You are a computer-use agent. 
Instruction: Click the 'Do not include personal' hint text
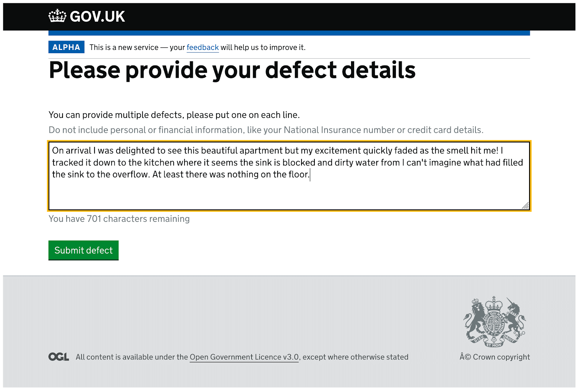[x=266, y=130]
